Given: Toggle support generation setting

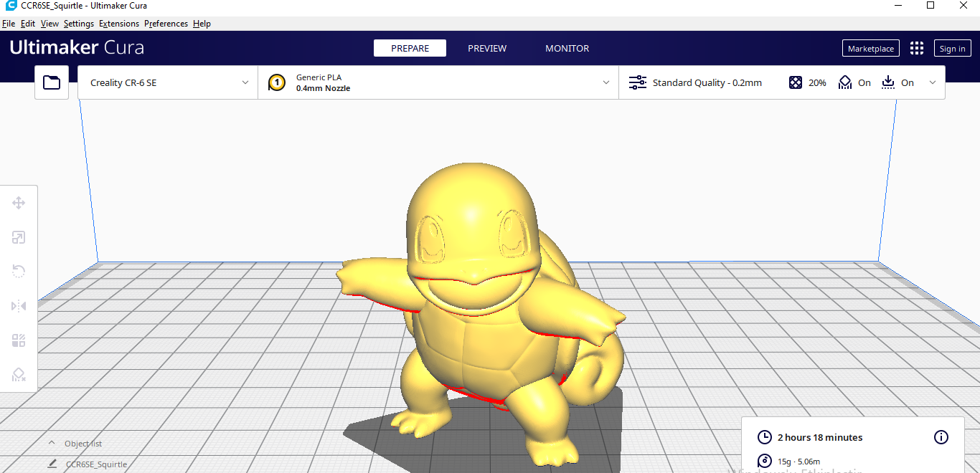Looking at the screenshot, I should pyautogui.click(x=844, y=82).
